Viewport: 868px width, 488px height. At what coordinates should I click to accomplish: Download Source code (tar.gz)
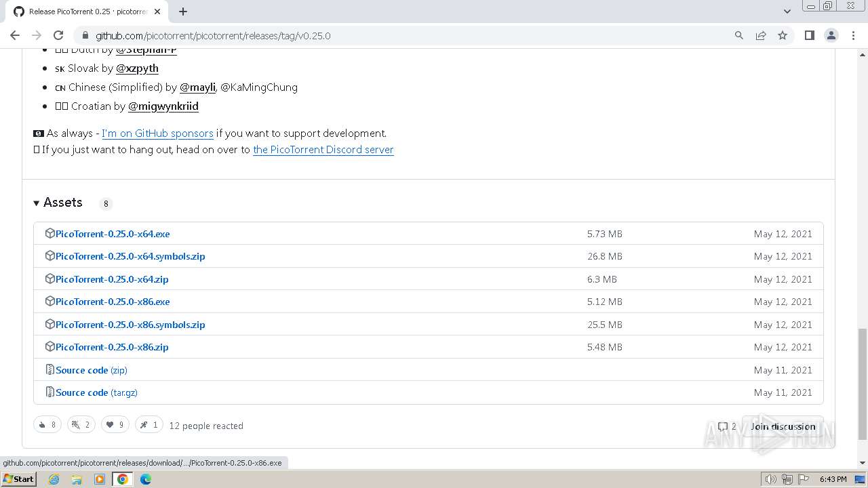[x=96, y=392]
